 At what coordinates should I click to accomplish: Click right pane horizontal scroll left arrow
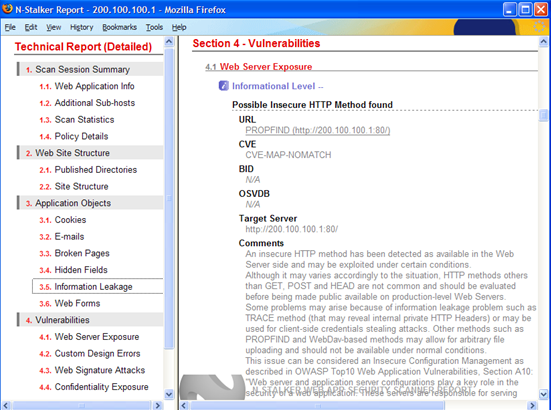(184, 405)
